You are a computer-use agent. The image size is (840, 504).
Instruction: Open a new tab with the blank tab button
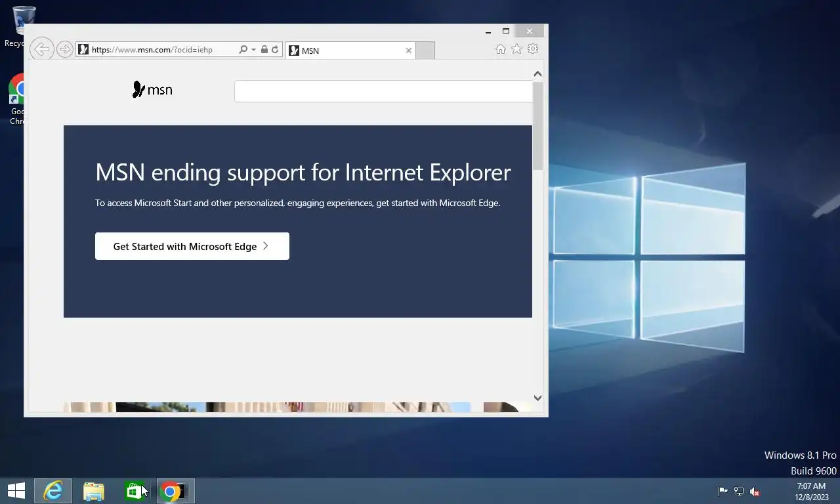pos(425,51)
